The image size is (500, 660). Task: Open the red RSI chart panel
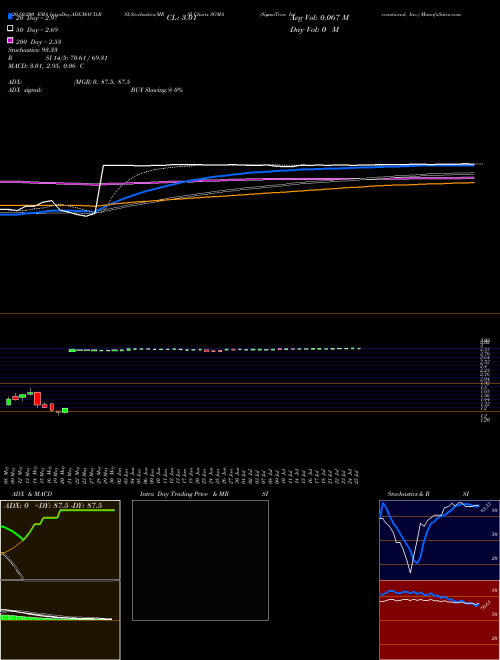[x=439, y=620]
